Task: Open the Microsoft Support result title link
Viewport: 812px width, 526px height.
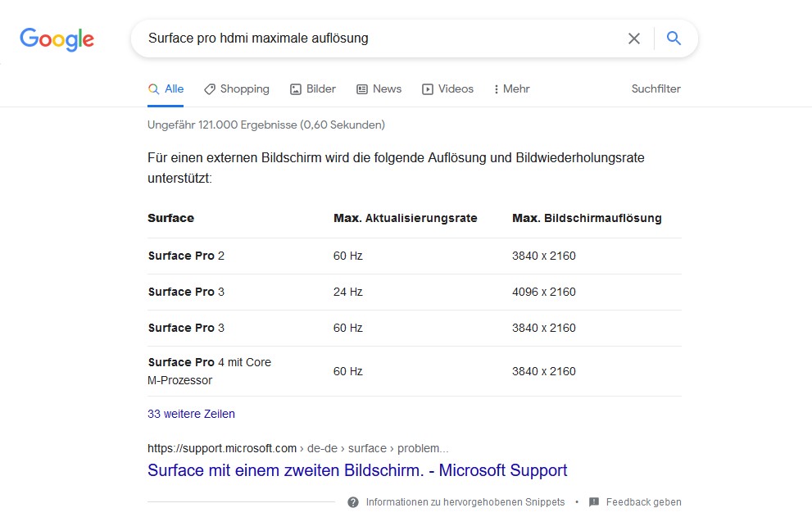Action: click(357, 470)
